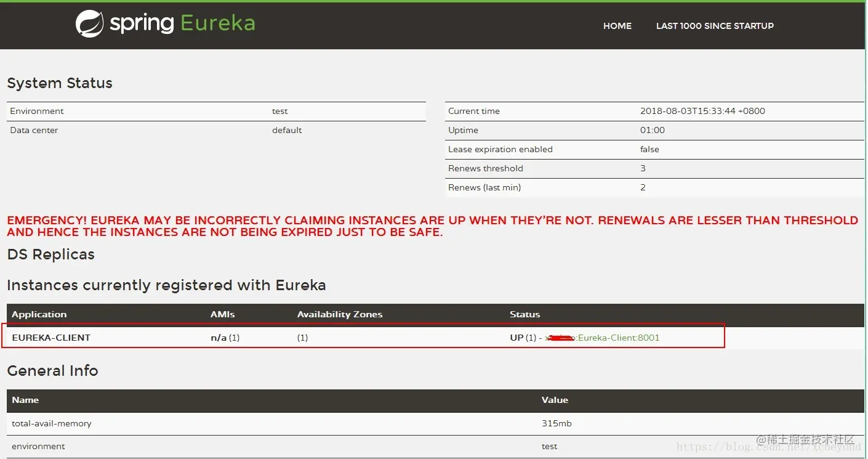Click the Value column header
This screenshot has width=868, height=459.
[x=555, y=400]
